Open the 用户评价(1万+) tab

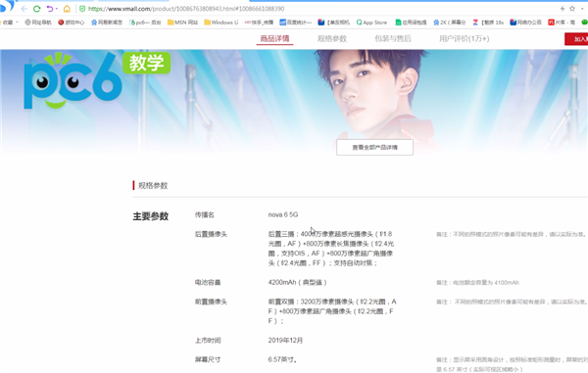click(x=464, y=38)
